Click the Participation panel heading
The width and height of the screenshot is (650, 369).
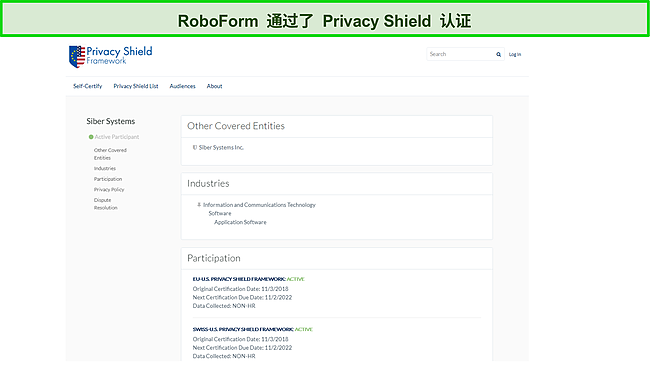pos(214,258)
